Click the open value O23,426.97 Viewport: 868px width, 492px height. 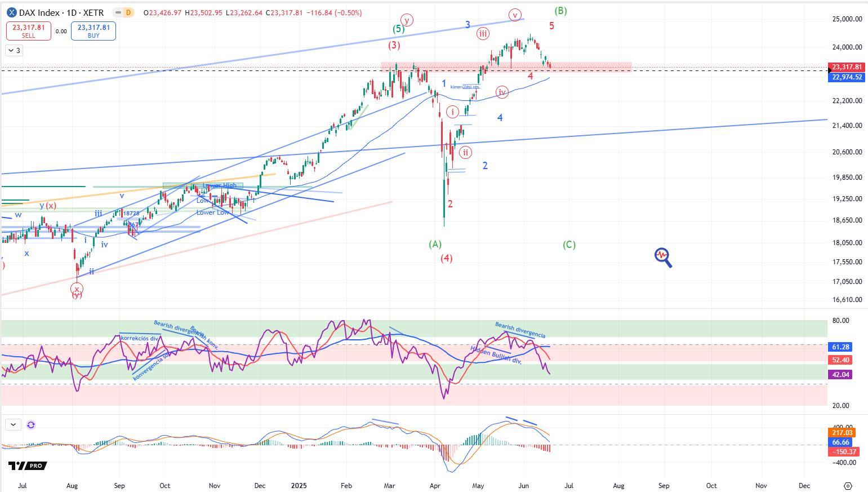click(x=162, y=12)
